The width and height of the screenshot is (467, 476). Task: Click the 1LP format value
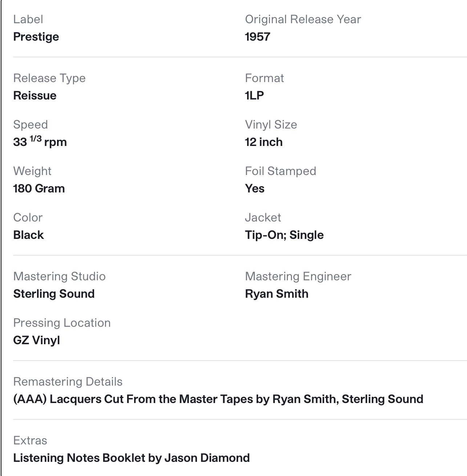click(x=254, y=95)
